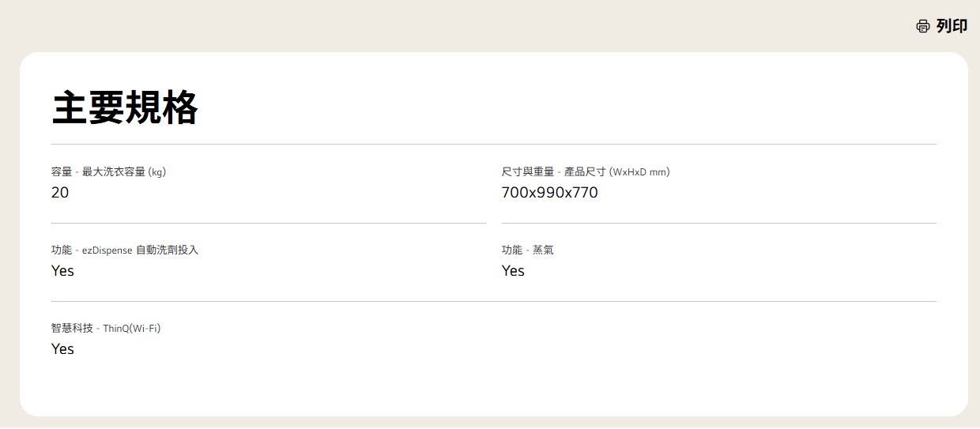Click the (WxHxD mm) unit text

tap(639, 171)
